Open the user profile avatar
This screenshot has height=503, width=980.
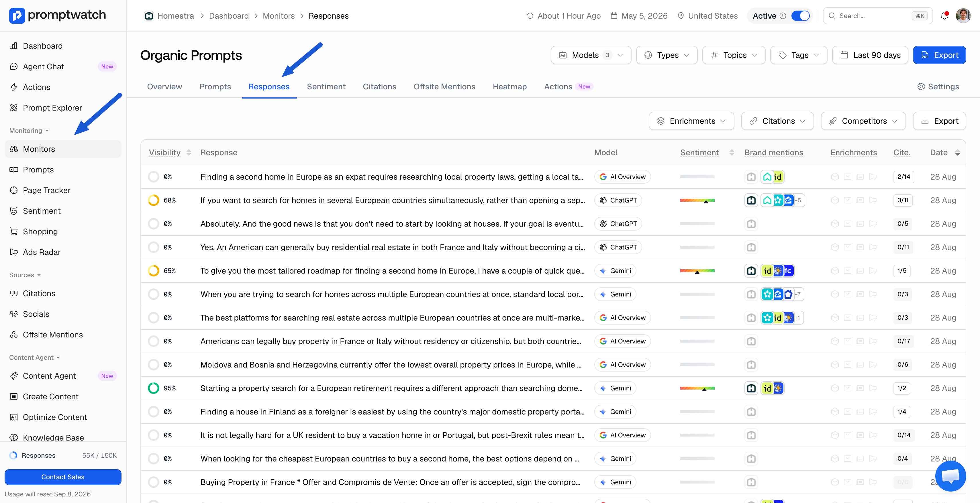click(x=963, y=15)
